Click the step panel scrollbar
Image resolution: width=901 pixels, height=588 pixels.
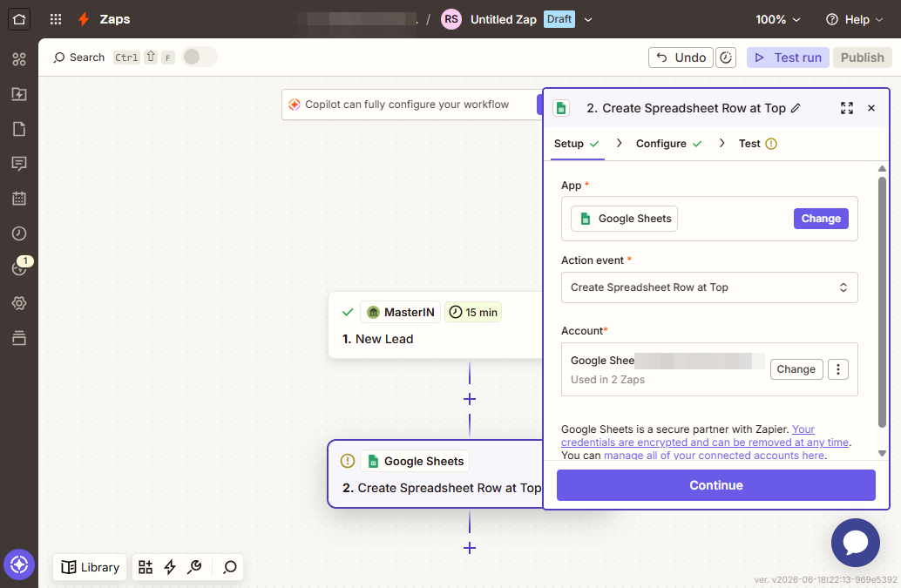tap(882, 301)
